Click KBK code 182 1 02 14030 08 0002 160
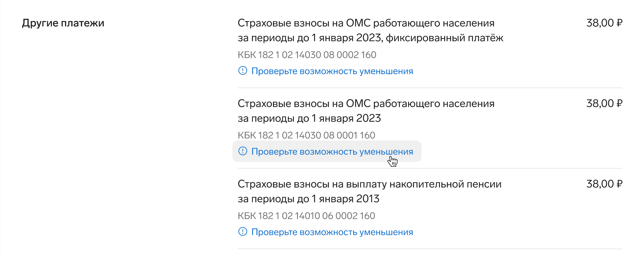Screen dimensions: 644x254 (x=307, y=55)
